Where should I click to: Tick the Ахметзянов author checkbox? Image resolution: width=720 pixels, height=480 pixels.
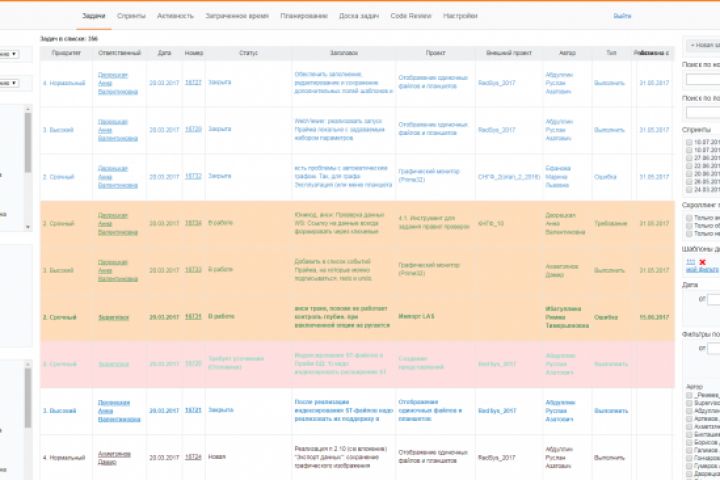[689, 427]
